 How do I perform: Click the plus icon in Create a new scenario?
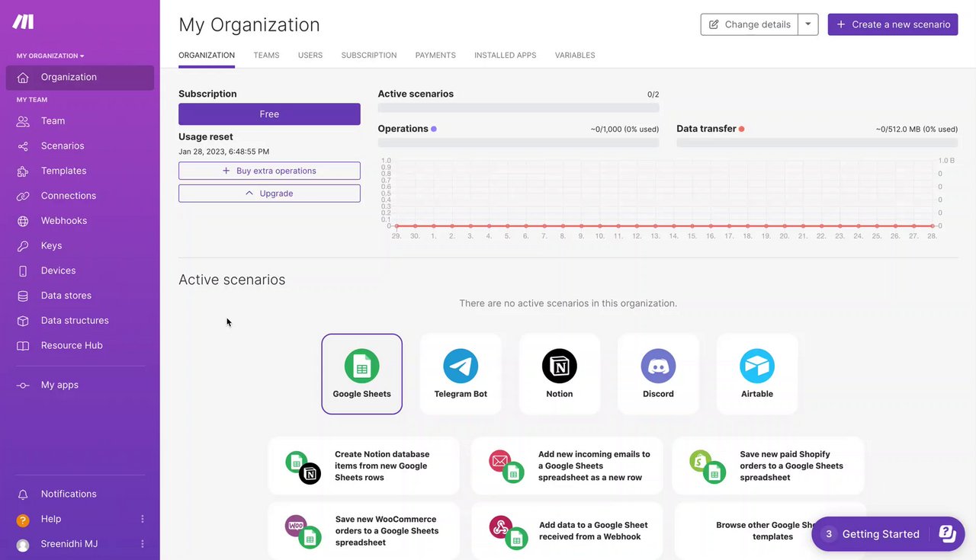(841, 24)
